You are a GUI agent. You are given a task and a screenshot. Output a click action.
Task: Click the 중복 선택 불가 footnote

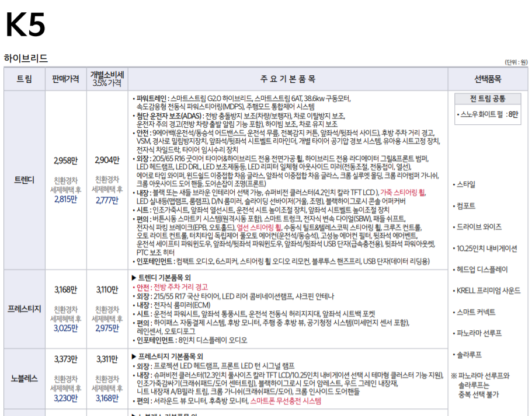479,394
